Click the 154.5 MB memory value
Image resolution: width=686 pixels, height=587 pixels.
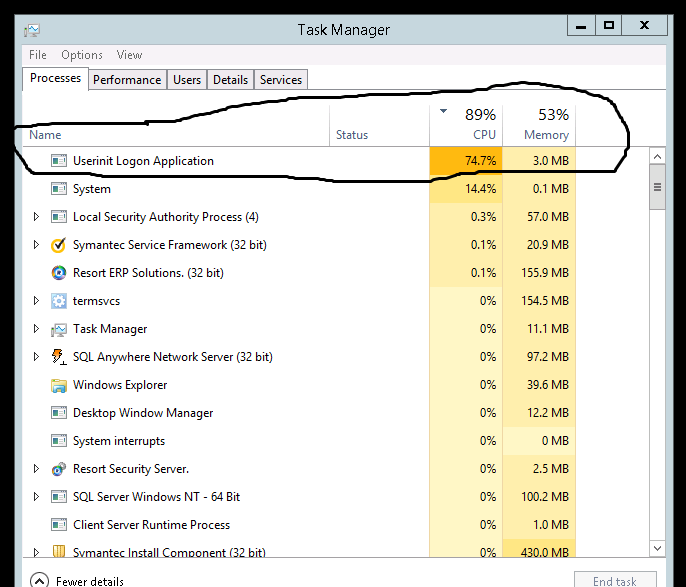[545, 301]
